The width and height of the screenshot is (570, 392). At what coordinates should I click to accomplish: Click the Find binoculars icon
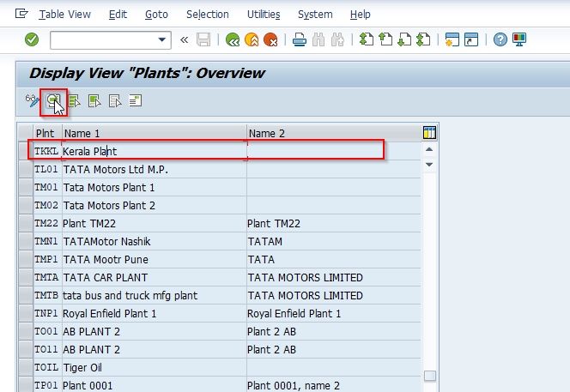(x=318, y=39)
